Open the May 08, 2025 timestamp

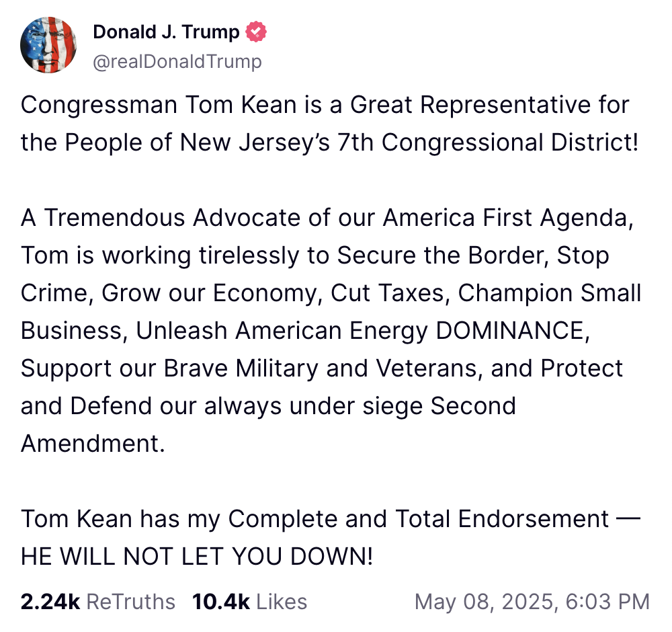point(532,602)
